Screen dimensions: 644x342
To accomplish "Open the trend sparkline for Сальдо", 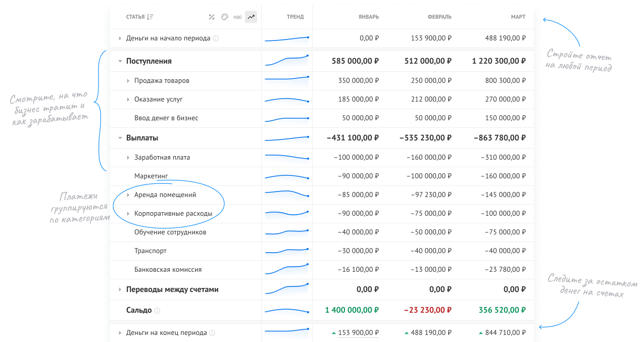I will tap(286, 311).
